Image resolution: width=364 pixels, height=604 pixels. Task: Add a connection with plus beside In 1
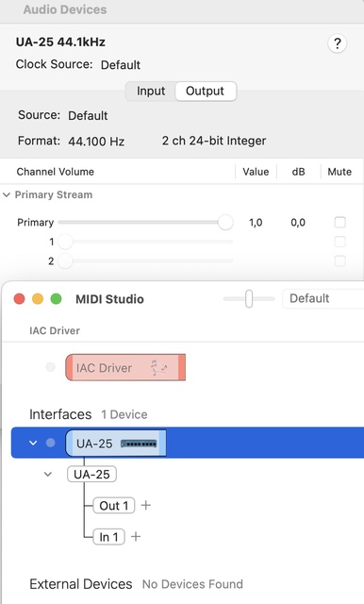pyautogui.click(x=136, y=536)
